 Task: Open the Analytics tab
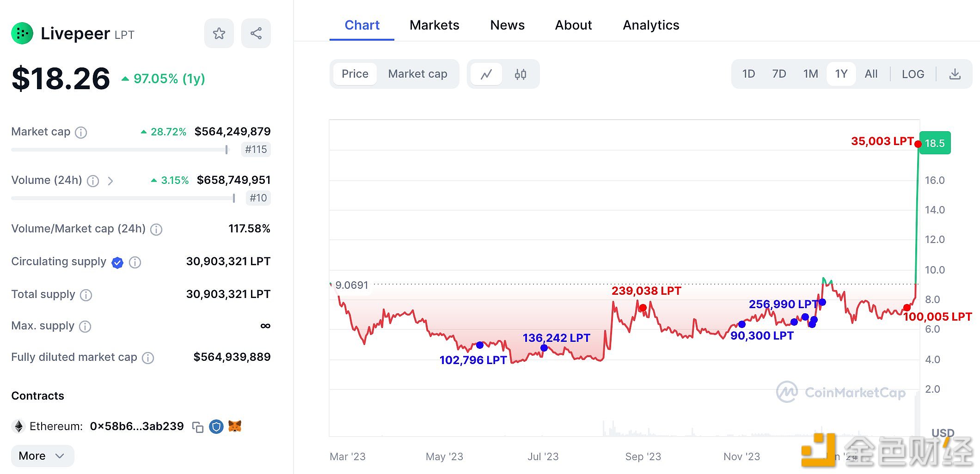[x=651, y=25]
